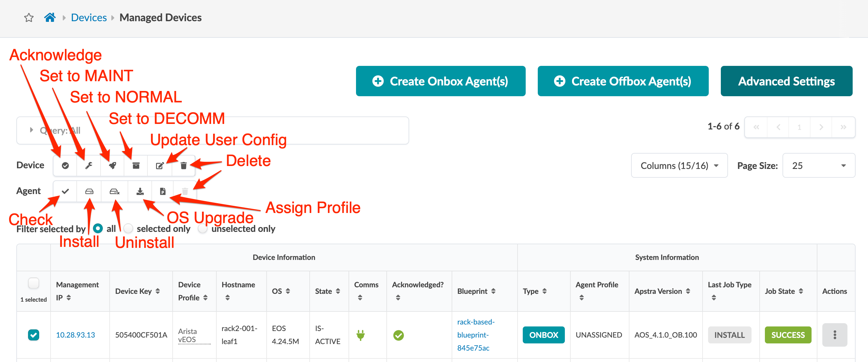This screenshot has width=868, height=362.
Task: Click the device Acknowledge checkmark-circle icon
Action: click(x=65, y=165)
